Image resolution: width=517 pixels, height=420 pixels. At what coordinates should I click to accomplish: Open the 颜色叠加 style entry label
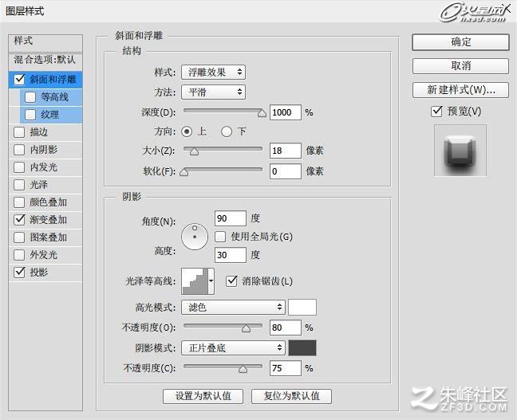pos(48,202)
